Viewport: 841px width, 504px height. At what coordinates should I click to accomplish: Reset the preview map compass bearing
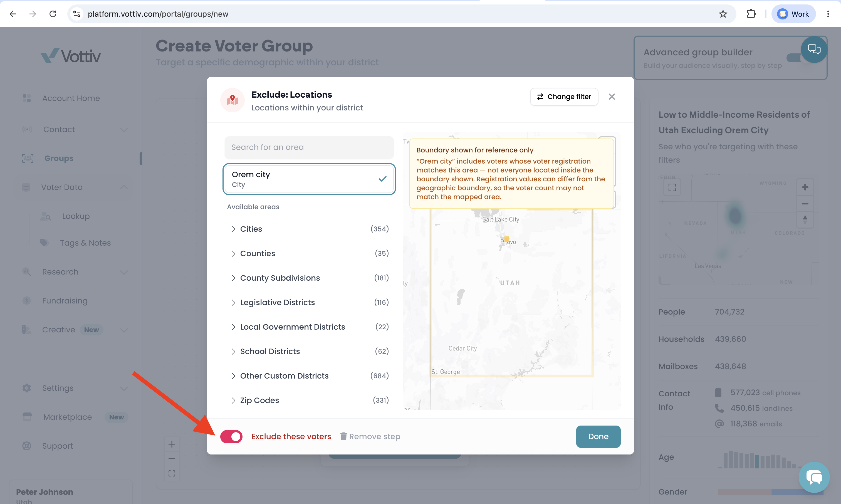tap(805, 219)
